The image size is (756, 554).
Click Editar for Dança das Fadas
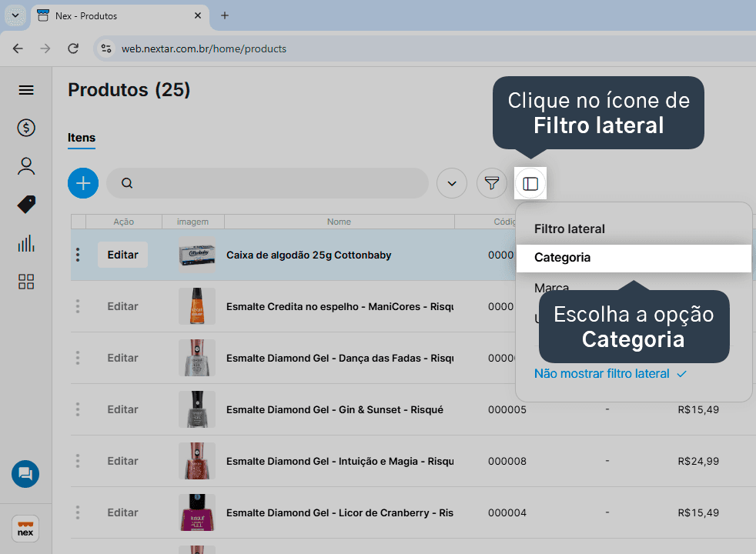point(123,358)
